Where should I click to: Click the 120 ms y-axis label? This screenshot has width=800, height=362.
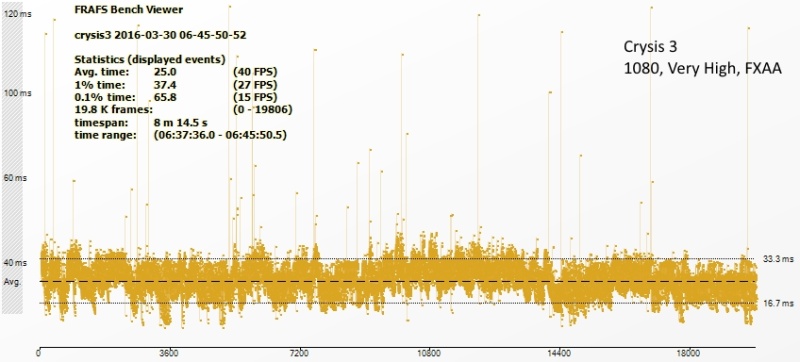point(17,14)
